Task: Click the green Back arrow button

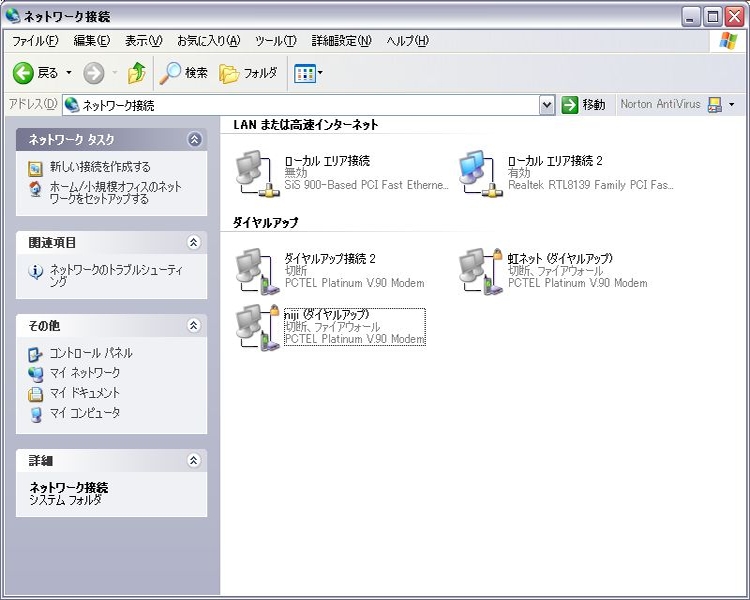Action: click(23, 73)
